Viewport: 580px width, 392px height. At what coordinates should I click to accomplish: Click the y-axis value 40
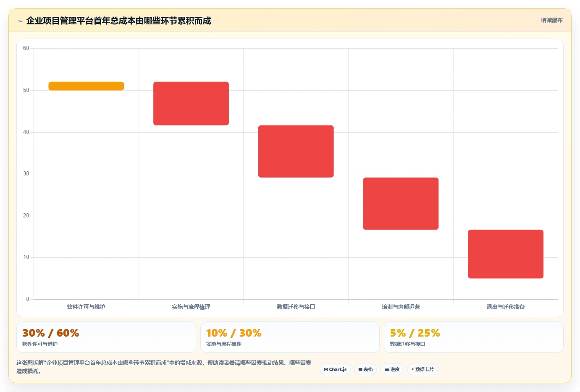pyautogui.click(x=26, y=132)
